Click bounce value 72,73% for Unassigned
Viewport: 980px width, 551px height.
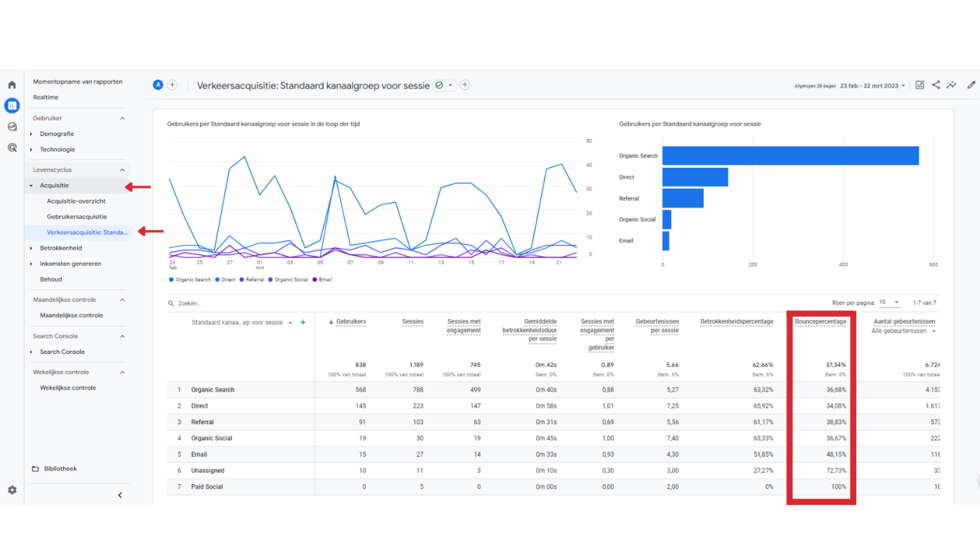(836, 471)
